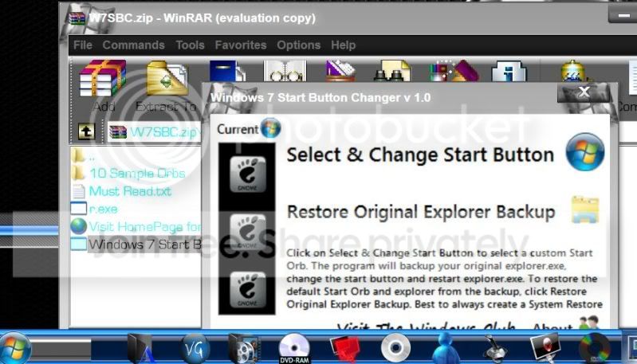
Task: Open the Favorites menu
Action: click(241, 45)
